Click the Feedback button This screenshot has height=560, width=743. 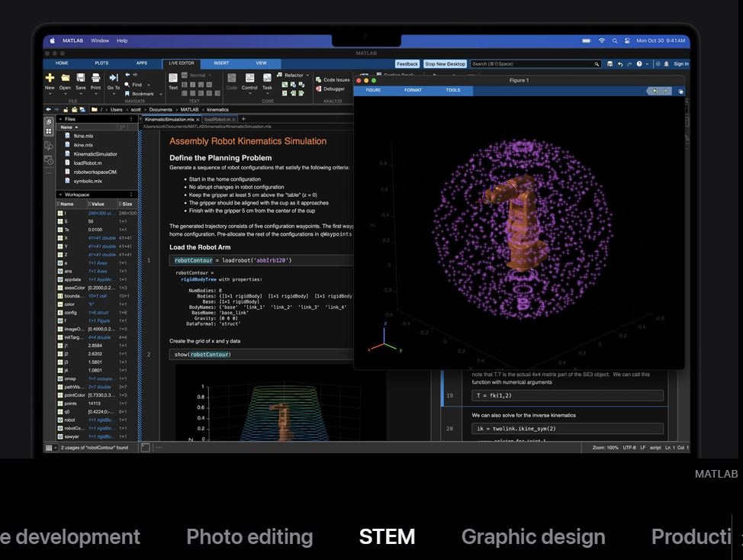pyautogui.click(x=407, y=64)
